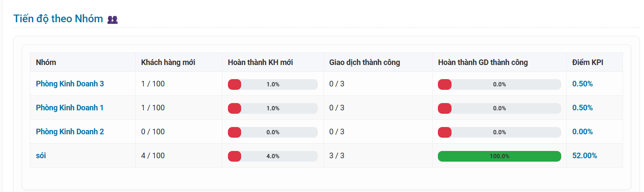Click the group people icon beside the heading
Image resolution: width=644 pixels, height=192 pixels.
[x=113, y=19]
